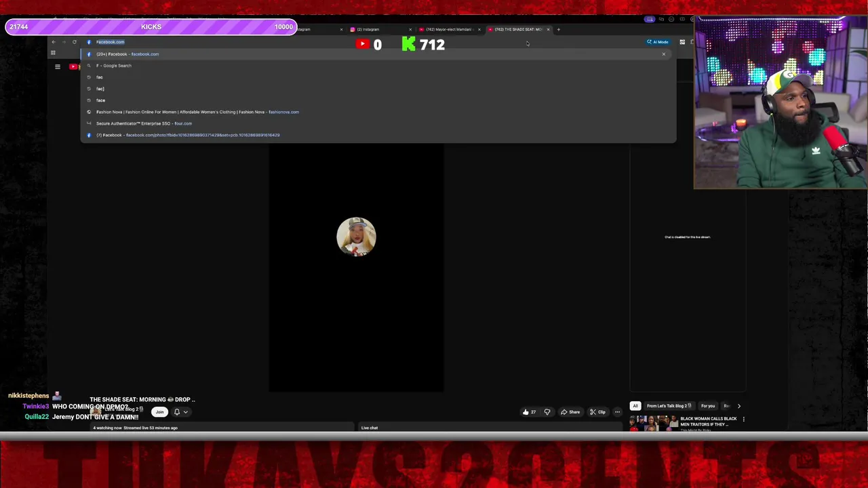Click the YouTube logo icon

(74, 66)
